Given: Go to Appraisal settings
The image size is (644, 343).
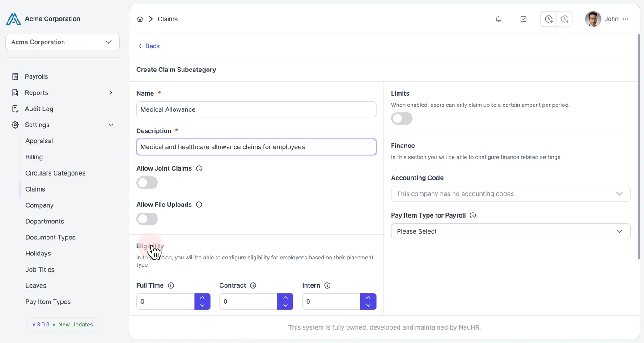Looking at the screenshot, I should (39, 141).
